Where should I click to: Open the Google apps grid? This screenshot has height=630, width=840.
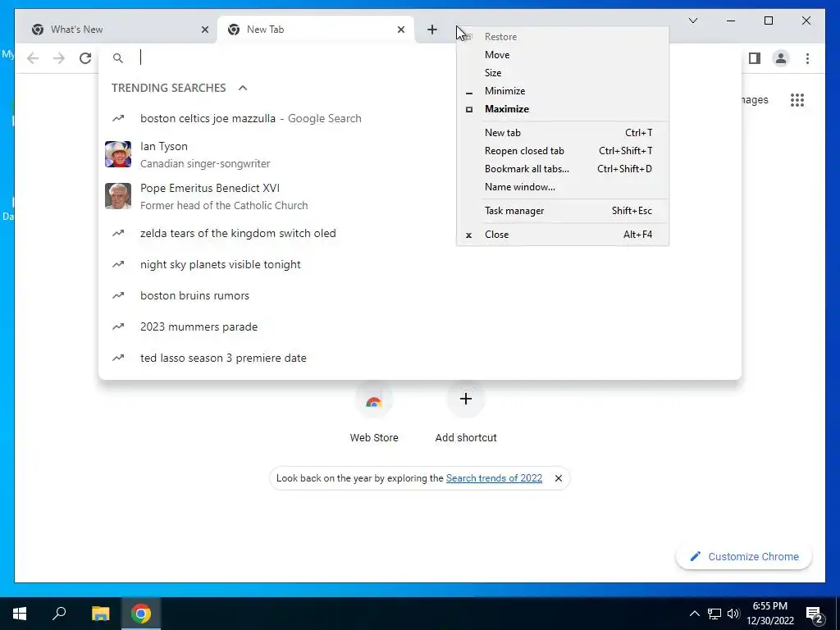(x=797, y=99)
